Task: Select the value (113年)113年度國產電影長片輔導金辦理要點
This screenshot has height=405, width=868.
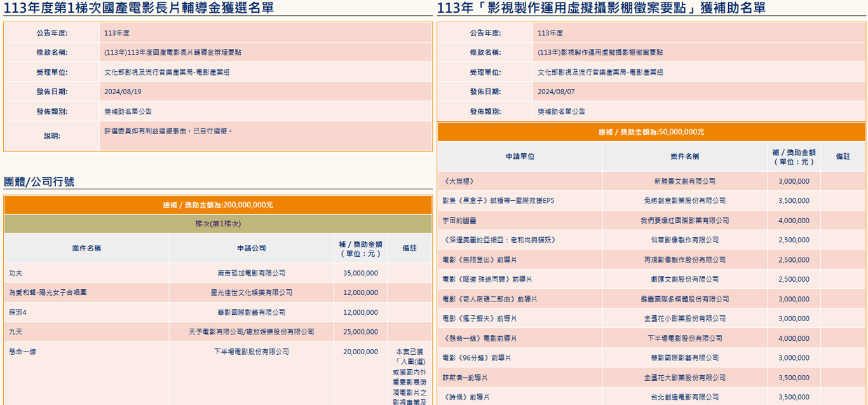Action: point(173,53)
